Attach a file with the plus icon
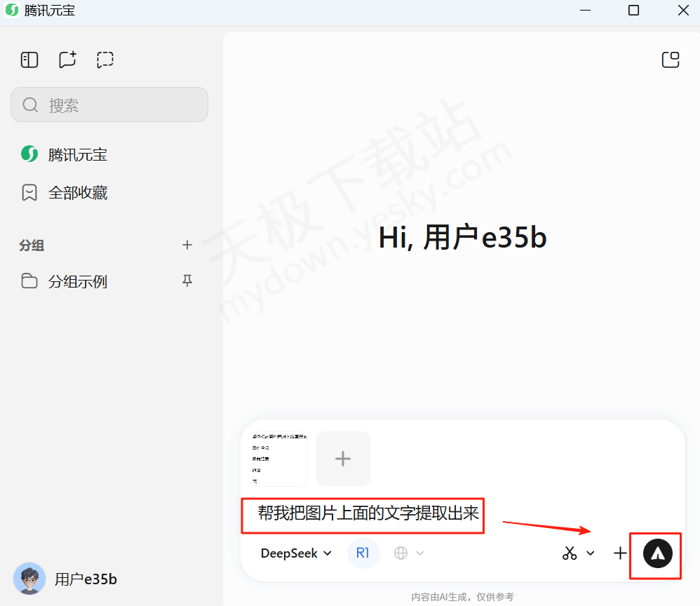The height and width of the screenshot is (606, 700). click(620, 553)
